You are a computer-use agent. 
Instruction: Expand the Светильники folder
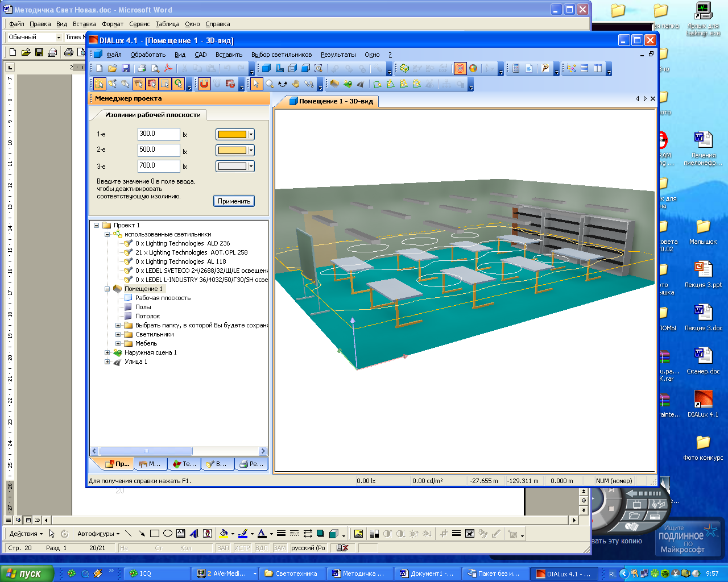118,334
